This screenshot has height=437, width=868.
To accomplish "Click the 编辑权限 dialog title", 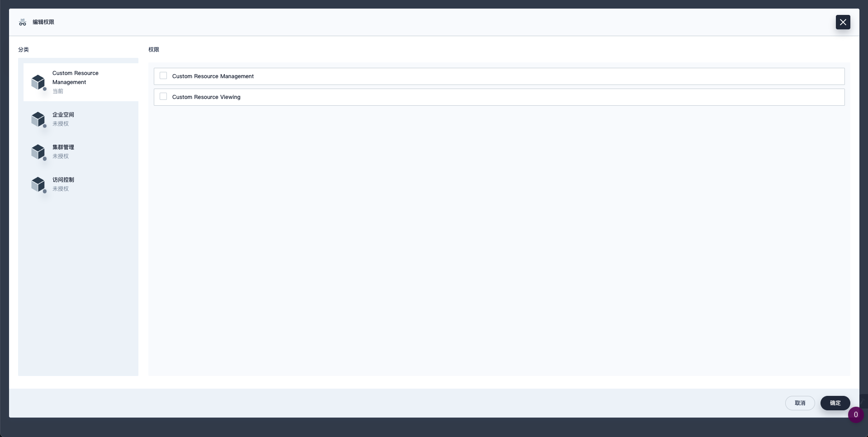I will 43,22.
